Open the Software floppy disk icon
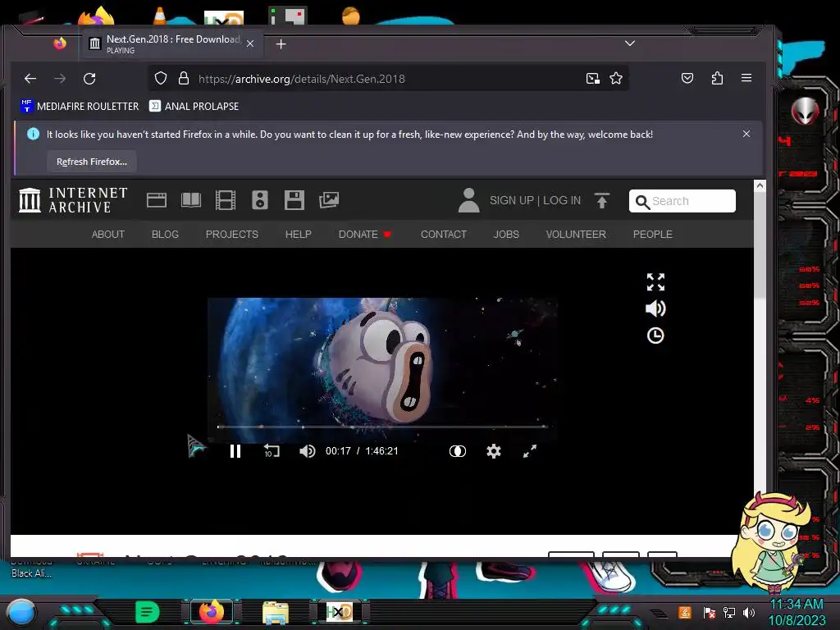The height and width of the screenshot is (630, 840). click(294, 200)
